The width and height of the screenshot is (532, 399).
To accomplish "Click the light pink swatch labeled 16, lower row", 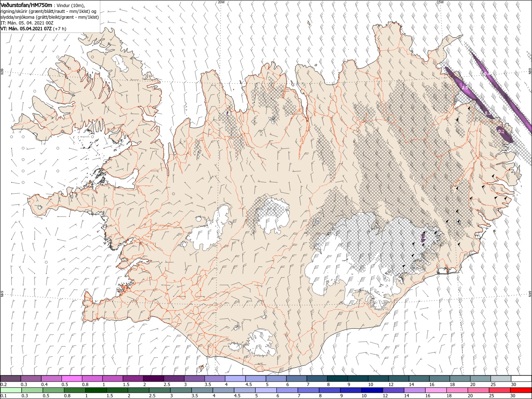I will tap(436, 390).
